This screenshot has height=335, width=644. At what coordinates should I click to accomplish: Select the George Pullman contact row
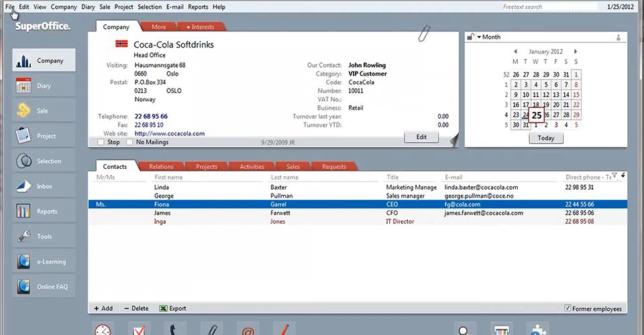click(358, 196)
